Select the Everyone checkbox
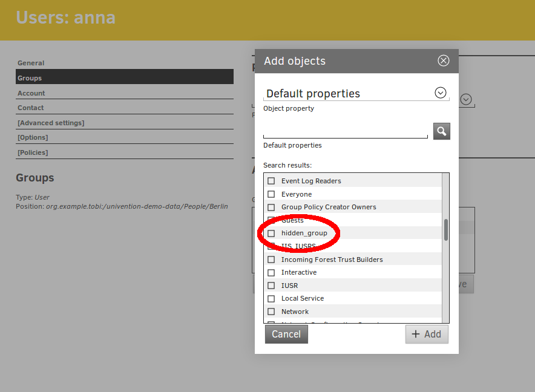Viewport: 535px width, 392px height. pos(271,194)
